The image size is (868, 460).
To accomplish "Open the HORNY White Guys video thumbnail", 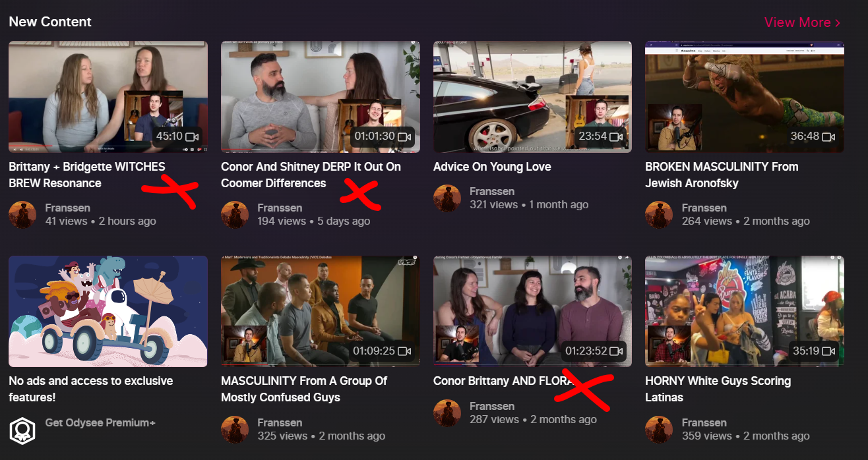I will [745, 311].
